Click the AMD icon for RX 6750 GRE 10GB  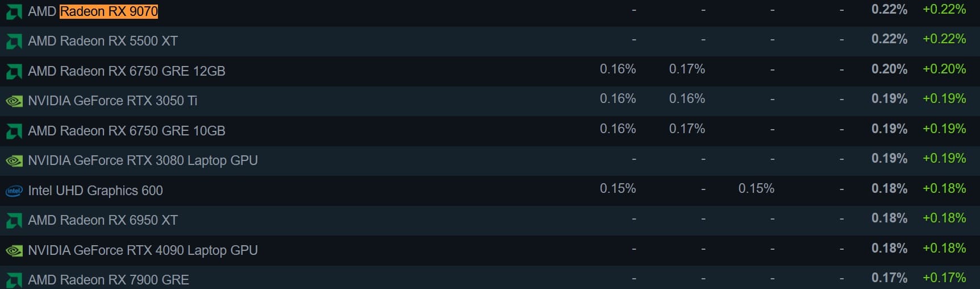pyautogui.click(x=14, y=131)
